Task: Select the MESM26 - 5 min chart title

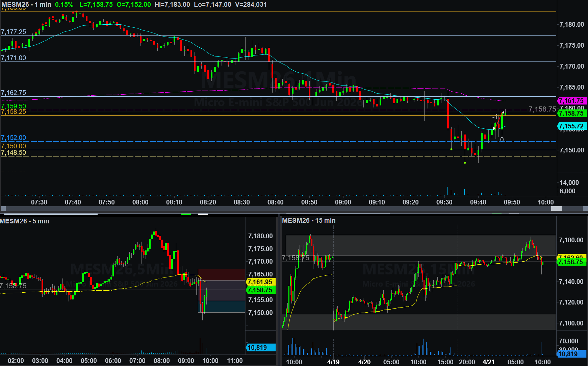Action: click(x=25, y=221)
